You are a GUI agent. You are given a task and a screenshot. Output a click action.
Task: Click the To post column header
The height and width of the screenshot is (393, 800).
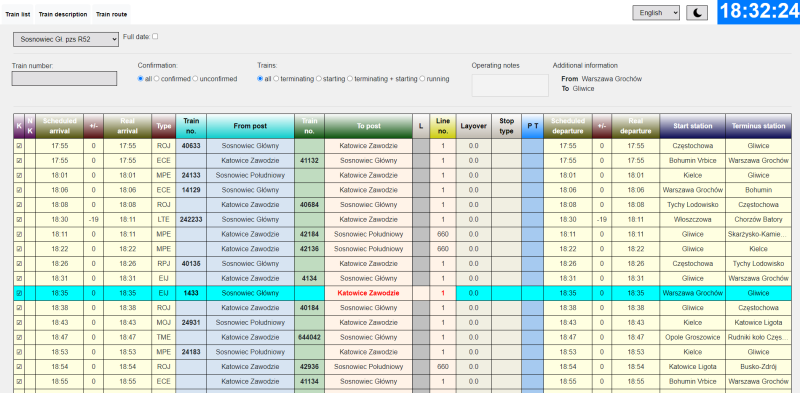pos(368,126)
